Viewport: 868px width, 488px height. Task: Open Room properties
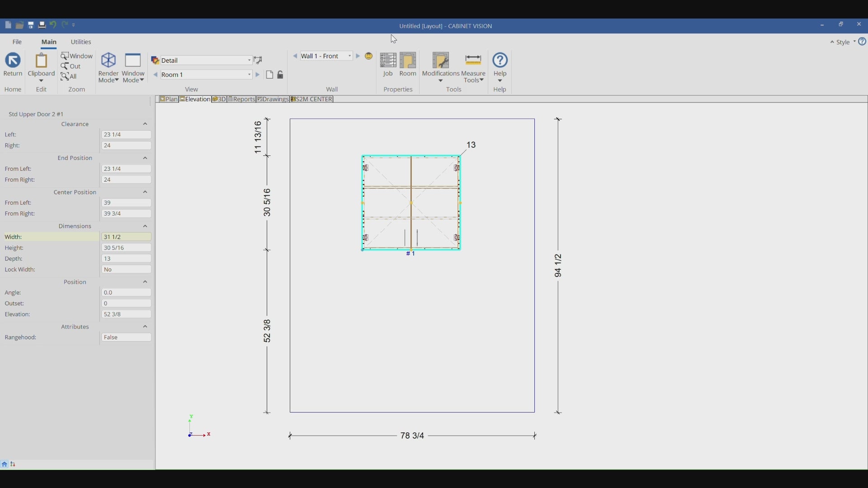[408, 65]
